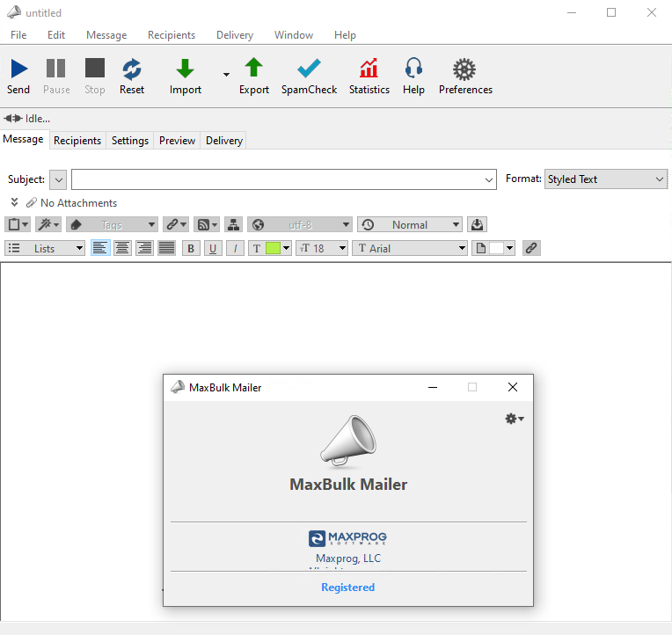Switch to the Recipients tab
This screenshot has width=672, height=635.
77,141
